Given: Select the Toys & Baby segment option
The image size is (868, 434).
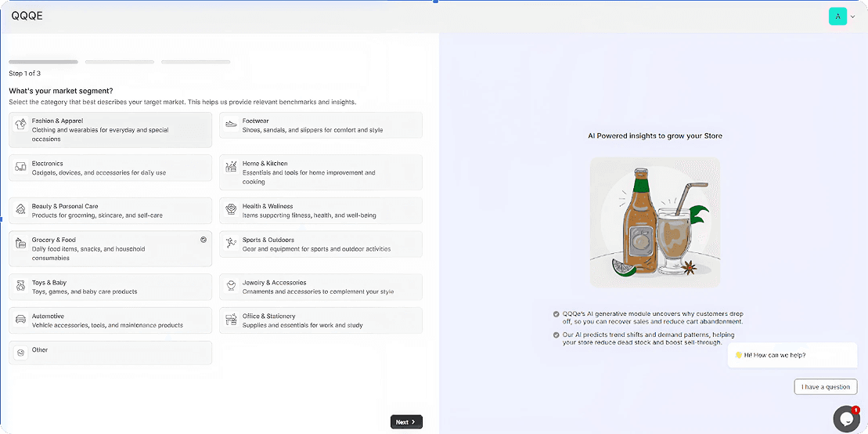Looking at the screenshot, I should (110, 287).
